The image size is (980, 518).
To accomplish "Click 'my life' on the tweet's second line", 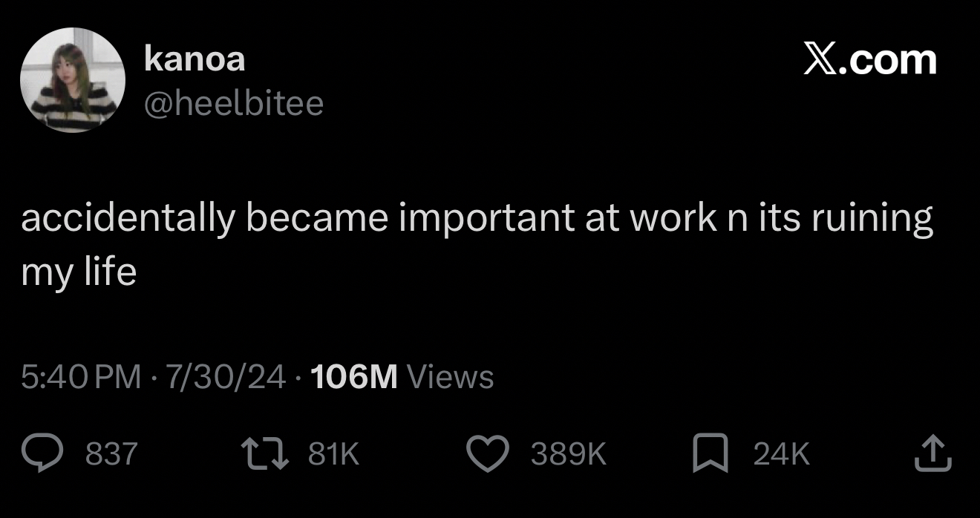I will click(79, 273).
